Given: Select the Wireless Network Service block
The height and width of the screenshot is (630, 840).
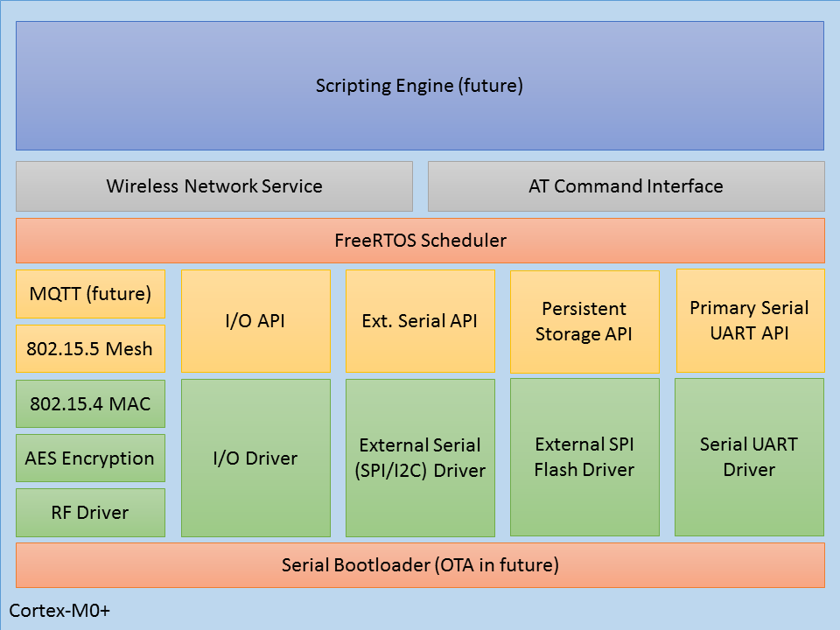Looking at the screenshot, I should click(x=214, y=185).
